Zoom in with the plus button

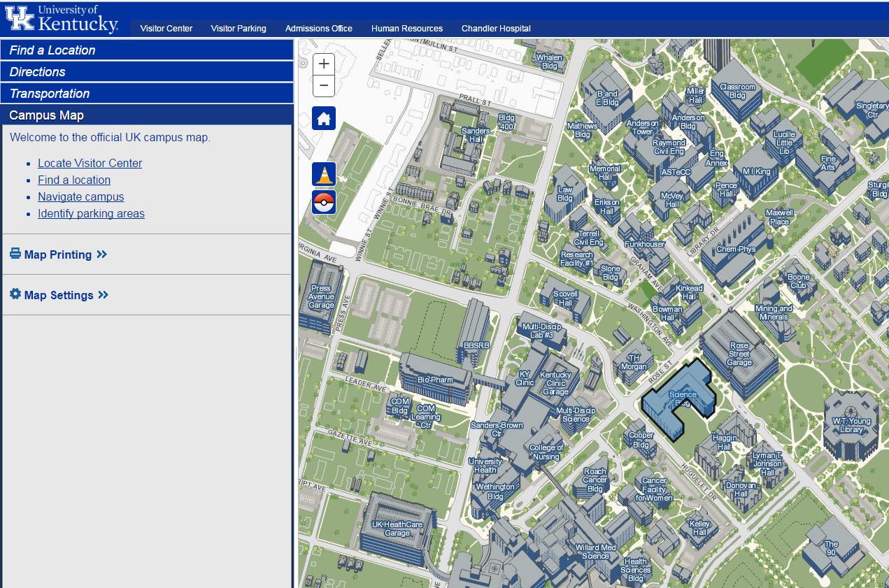(323, 64)
